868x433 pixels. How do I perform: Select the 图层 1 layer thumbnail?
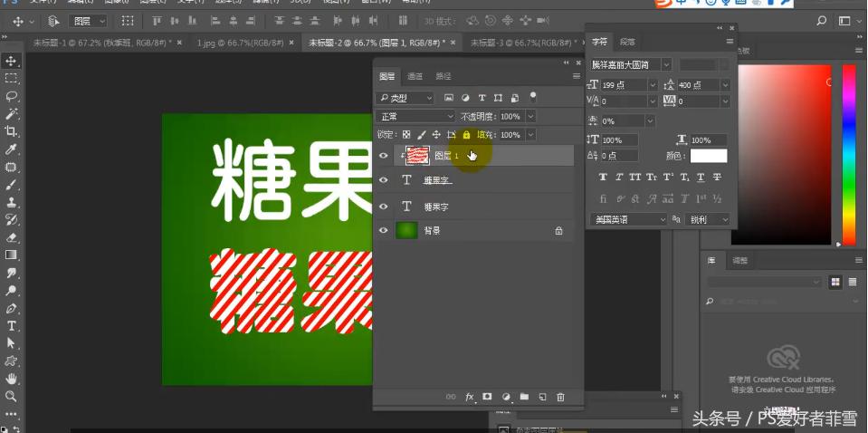pyautogui.click(x=417, y=156)
